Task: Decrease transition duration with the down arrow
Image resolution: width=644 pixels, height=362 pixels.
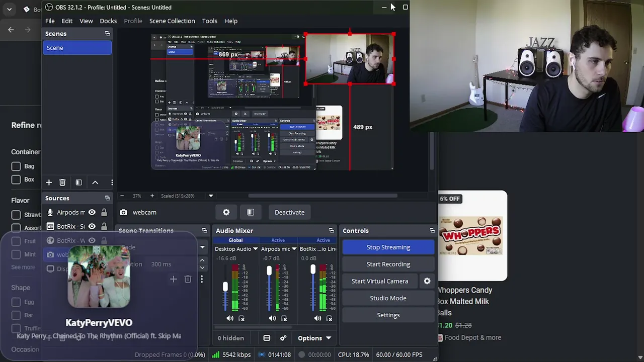Action: pos(202,267)
